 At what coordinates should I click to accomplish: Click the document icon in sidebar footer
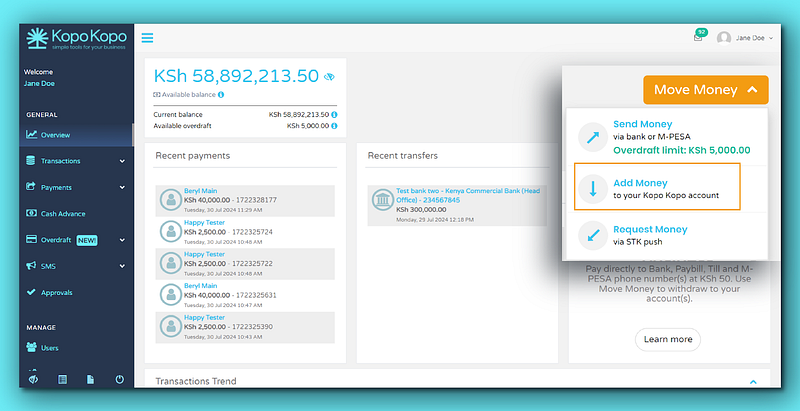90,380
